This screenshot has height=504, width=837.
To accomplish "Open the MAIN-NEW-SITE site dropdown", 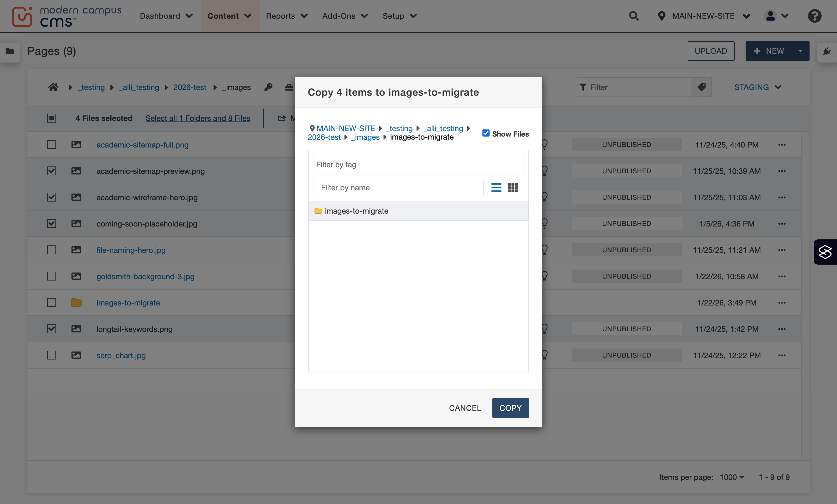I will 704,16.
